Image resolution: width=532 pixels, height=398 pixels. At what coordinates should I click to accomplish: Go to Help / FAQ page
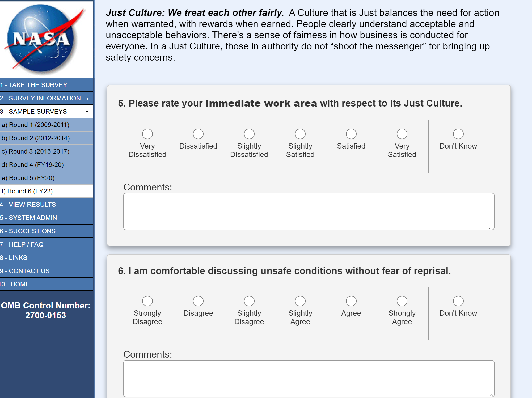(x=22, y=244)
